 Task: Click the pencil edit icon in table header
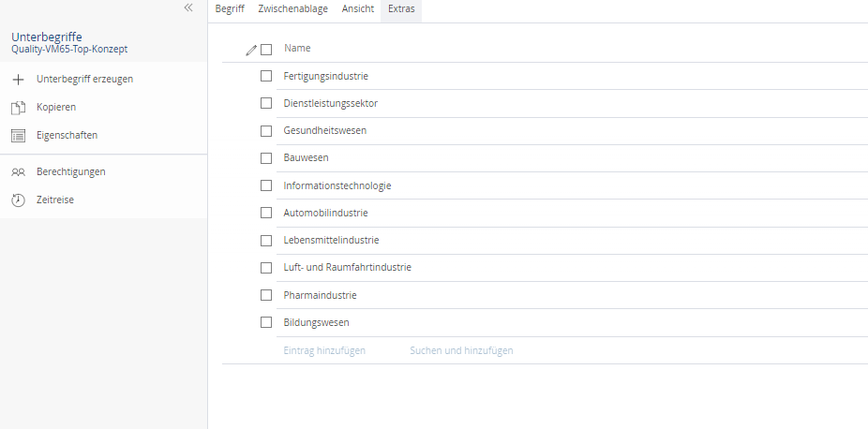[x=250, y=50]
